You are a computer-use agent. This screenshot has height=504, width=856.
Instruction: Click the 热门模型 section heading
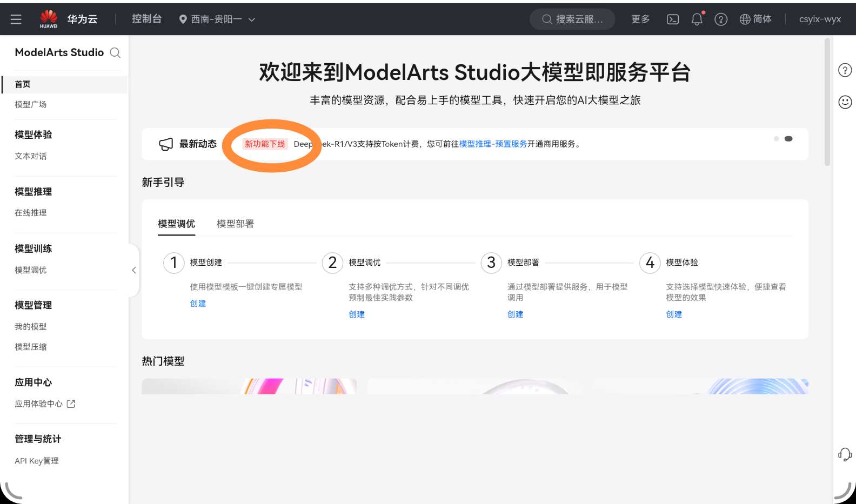[x=163, y=361]
